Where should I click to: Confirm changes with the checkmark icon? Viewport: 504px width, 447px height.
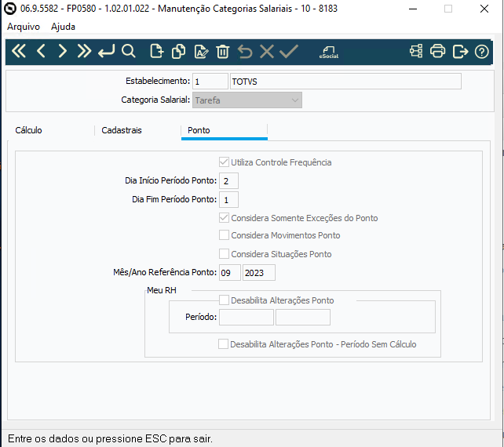[x=289, y=52]
